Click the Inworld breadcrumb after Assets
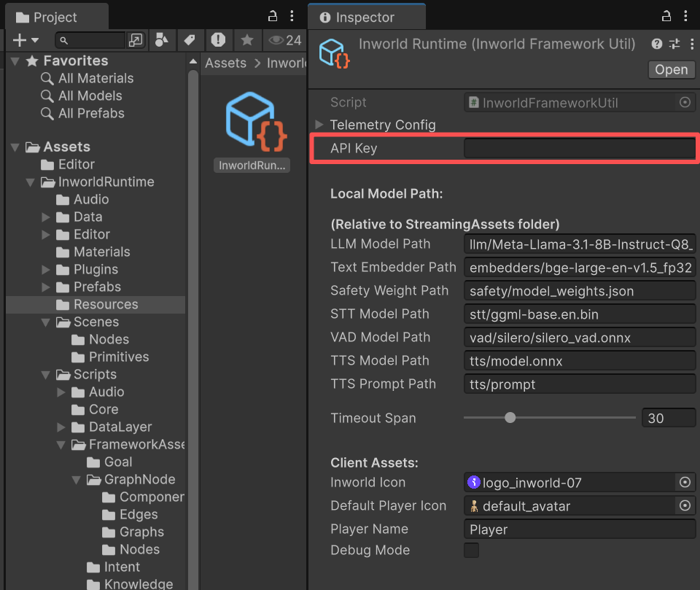 [287, 63]
